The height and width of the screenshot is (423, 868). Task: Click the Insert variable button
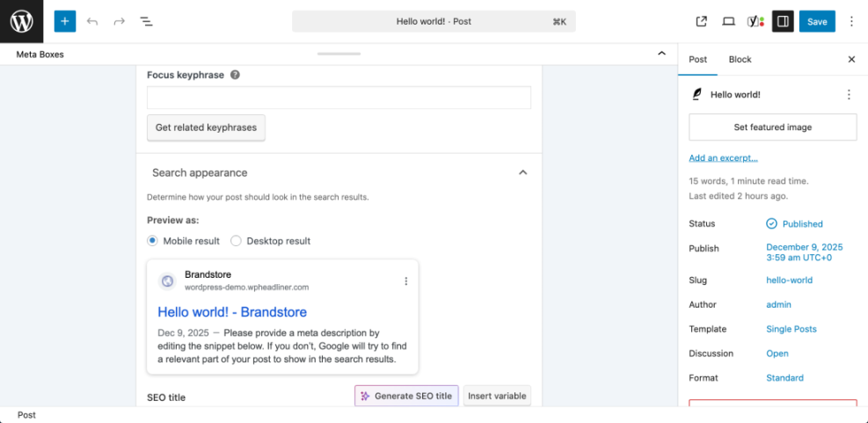coord(497,396)
